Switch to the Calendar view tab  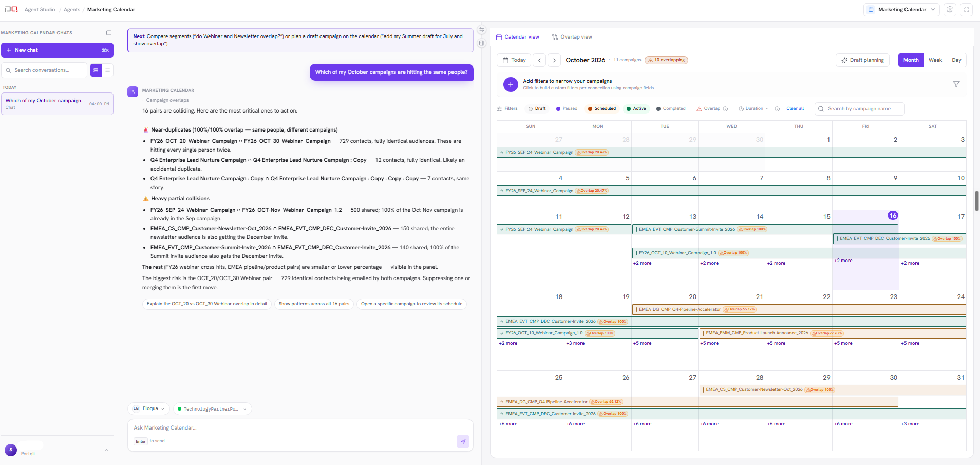[x=518, y=37]
